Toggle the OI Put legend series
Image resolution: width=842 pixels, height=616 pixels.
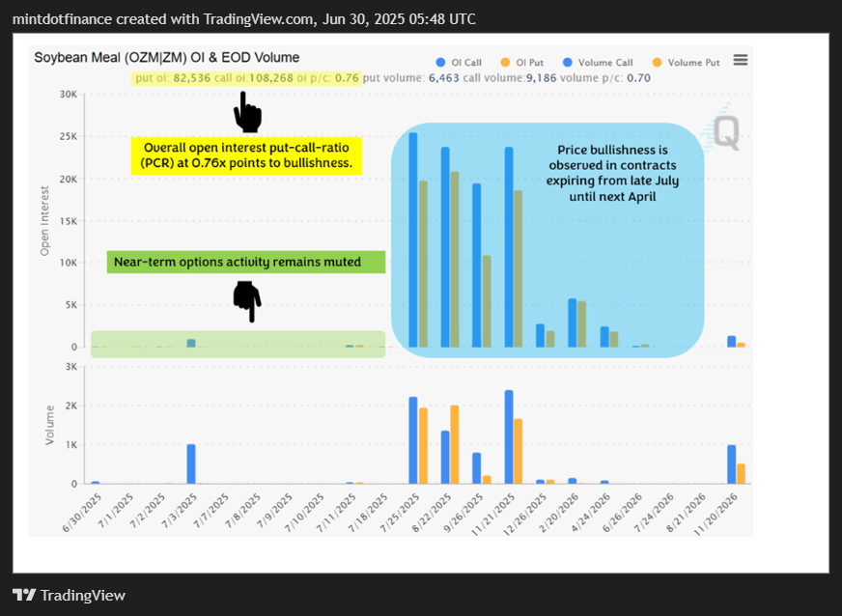pyautogui.click(x=521, y=63)
